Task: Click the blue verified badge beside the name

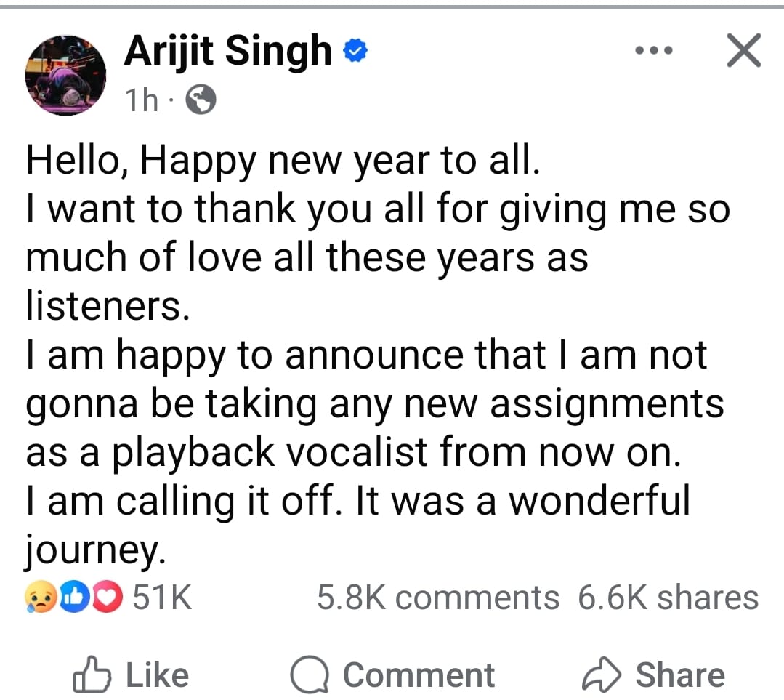Action: point(356,52)
